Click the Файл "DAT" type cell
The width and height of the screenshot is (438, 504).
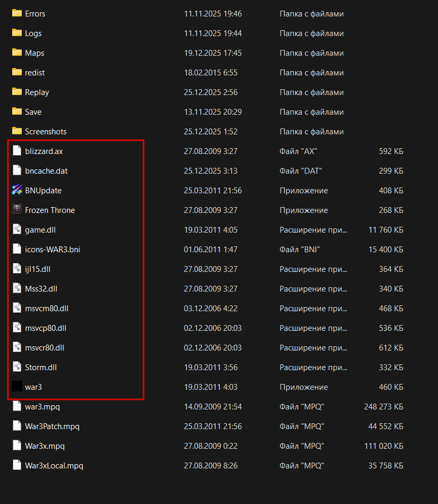click(301, 170)
